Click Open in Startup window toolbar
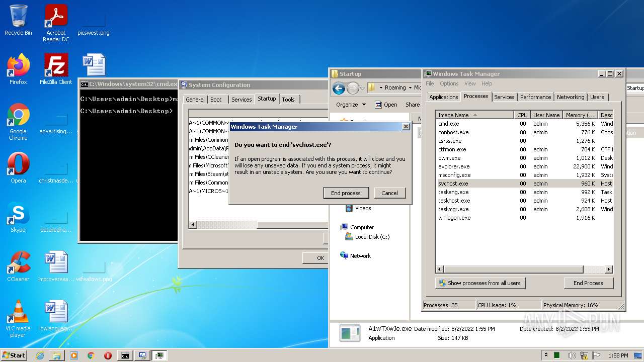This screenshot has width=644, height=362. click(386, 105)
